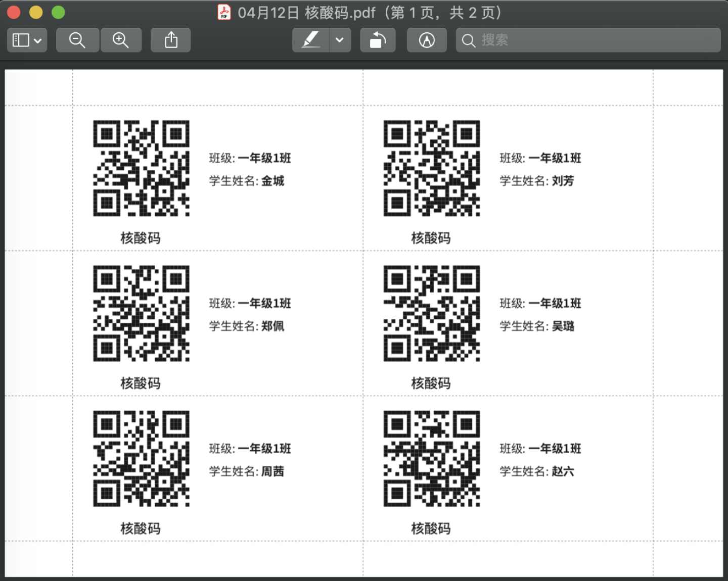Click the search magnifier icon
Image resolution: width=728 pixels, height=581 pixels.
pyautogui.click(x=469, y=40)
